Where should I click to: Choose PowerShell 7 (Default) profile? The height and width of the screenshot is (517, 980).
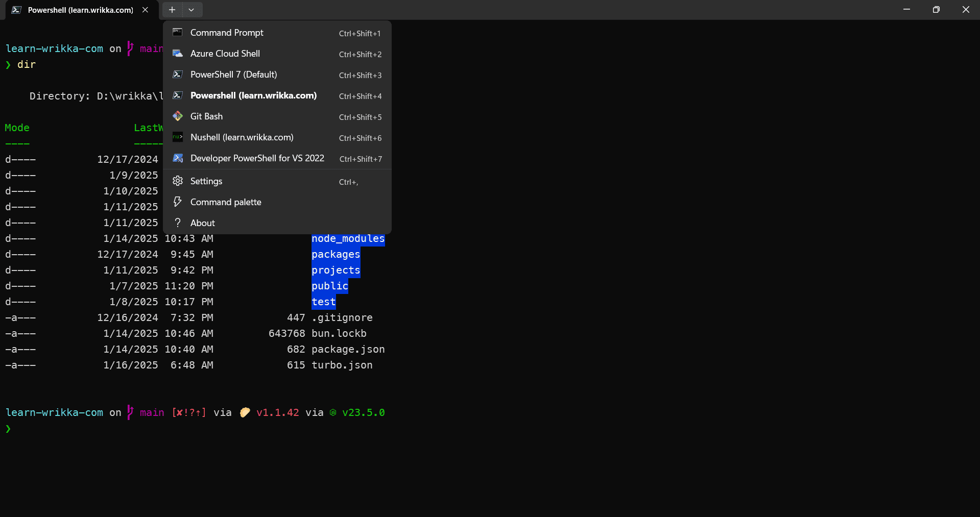coord(277,75)
